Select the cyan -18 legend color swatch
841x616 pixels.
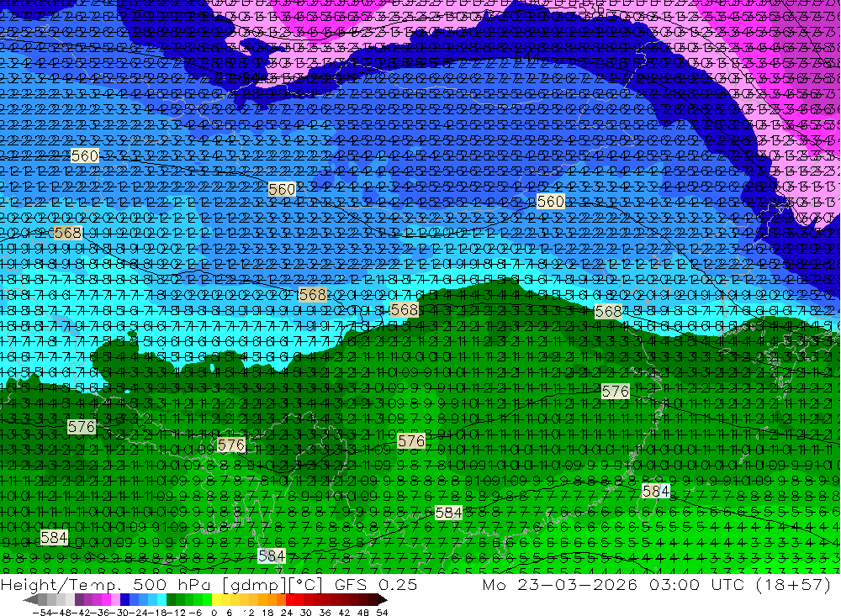[161, 600]
